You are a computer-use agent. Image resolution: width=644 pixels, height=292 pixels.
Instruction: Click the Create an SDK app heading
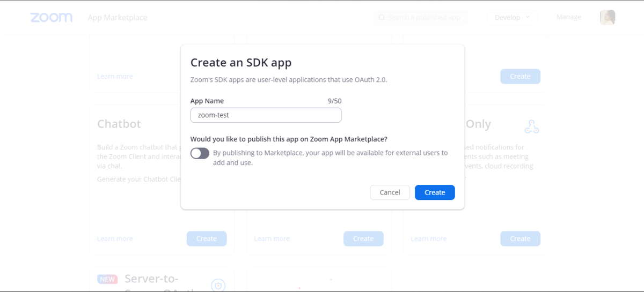(x=241, y=63)
